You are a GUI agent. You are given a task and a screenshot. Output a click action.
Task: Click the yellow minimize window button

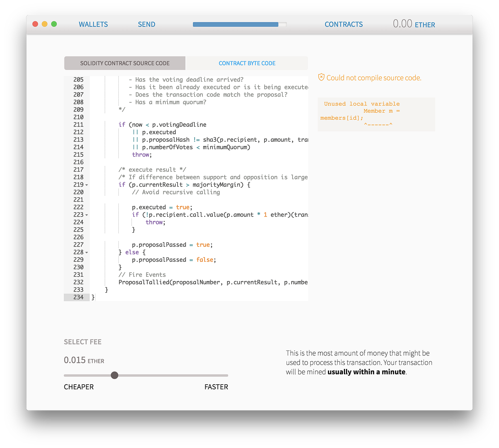[45, 24]
